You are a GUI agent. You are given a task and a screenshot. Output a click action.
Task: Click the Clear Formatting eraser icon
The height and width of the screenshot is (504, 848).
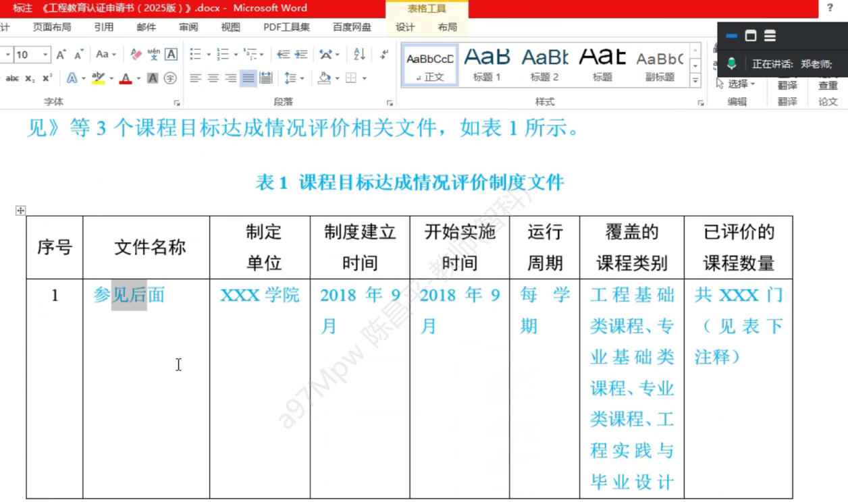click(x=136, y=55)
